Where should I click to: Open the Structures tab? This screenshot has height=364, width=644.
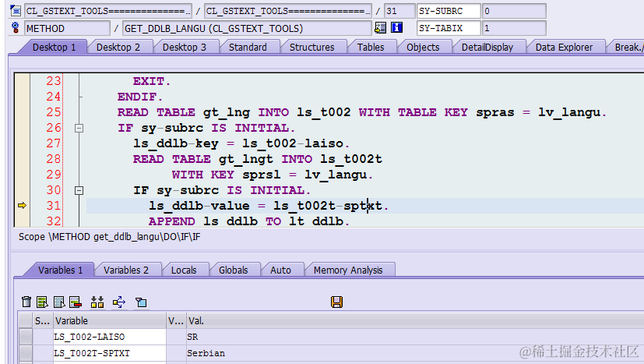point(311,48)
